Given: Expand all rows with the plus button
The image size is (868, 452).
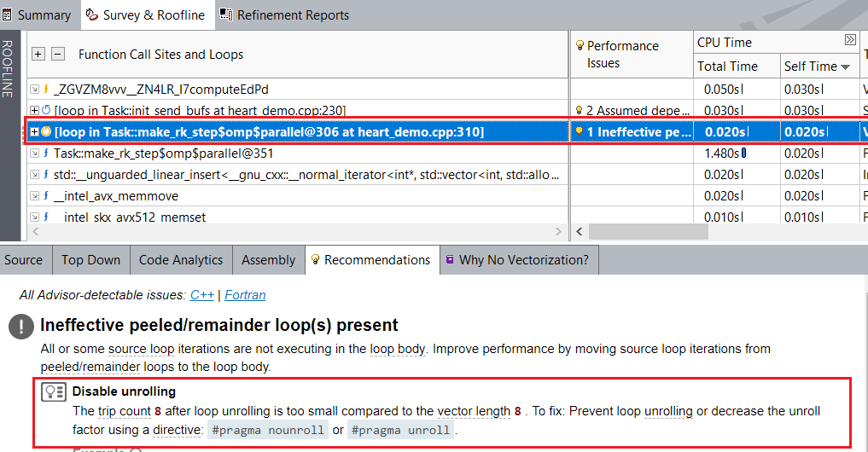Looking at the screenshot, I should click(38, 54).
